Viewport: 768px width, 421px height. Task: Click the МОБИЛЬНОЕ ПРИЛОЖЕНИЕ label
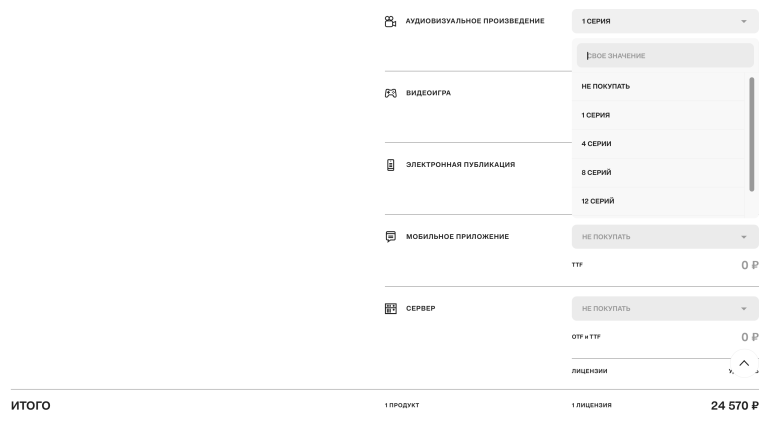tap(457, 237)
